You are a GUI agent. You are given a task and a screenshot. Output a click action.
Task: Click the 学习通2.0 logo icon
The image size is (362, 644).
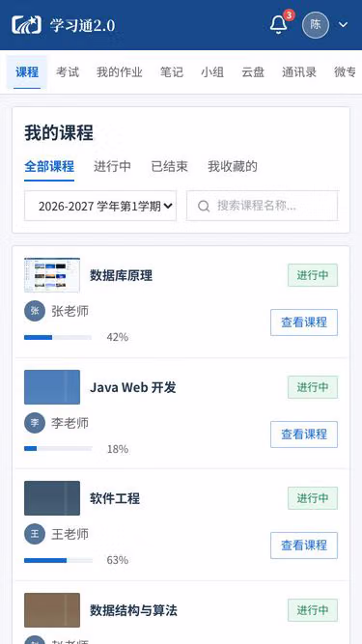26,25
